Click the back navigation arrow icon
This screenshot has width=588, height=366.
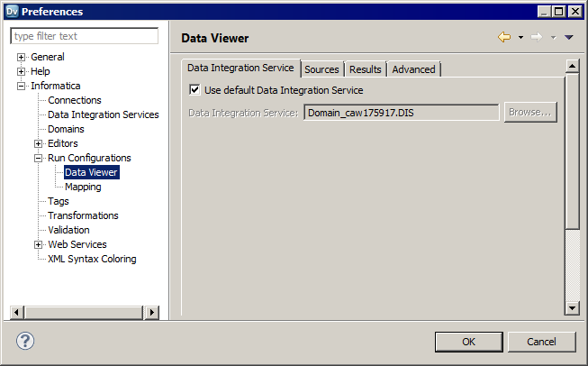(504, 38)
